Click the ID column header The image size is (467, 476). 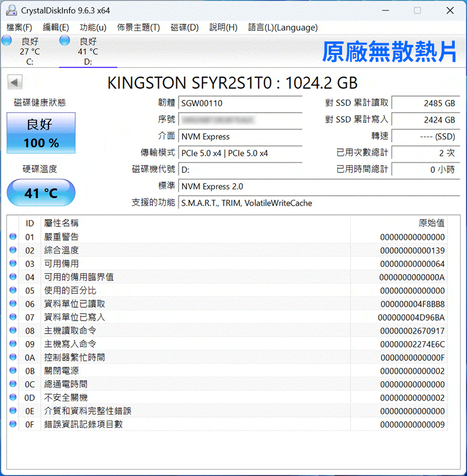pos(30,223)
